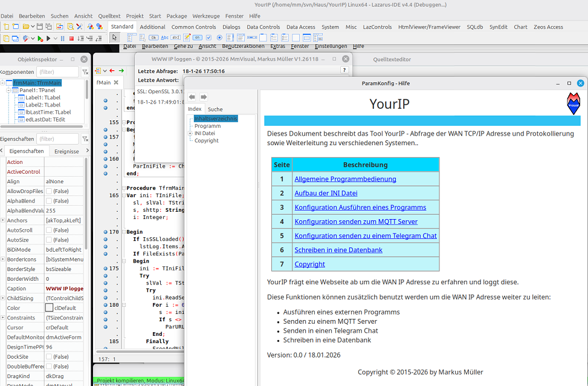Image resolution: width=588 pixels, height=386 pixels.
Task: Click the Color property swatch
Action: coord(49,308)
